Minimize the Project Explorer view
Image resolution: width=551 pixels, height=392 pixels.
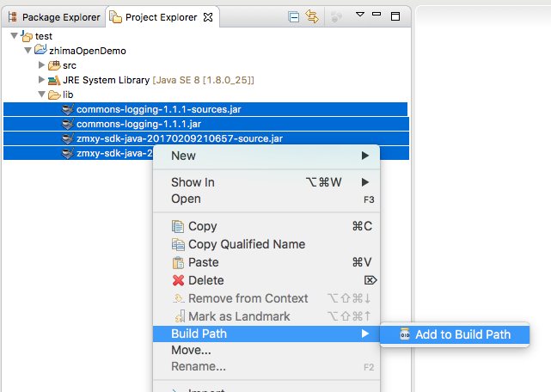tap(377, 15)
